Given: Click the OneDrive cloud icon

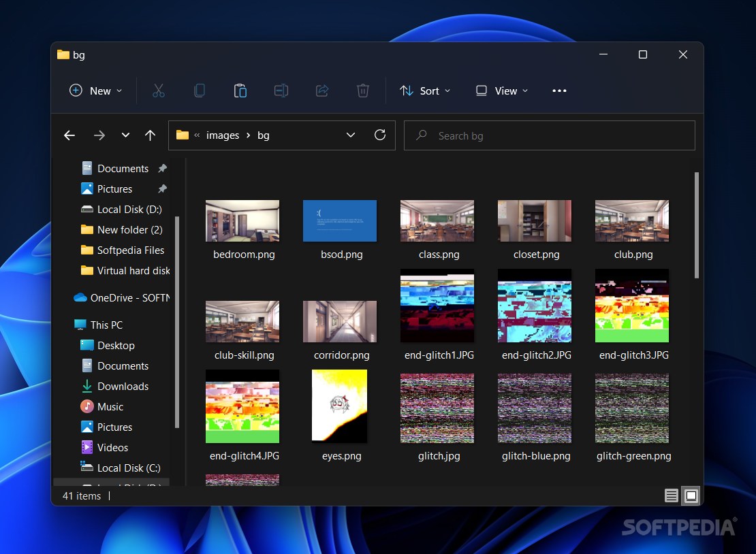Looking at the screenshot, I should [80, 297].
